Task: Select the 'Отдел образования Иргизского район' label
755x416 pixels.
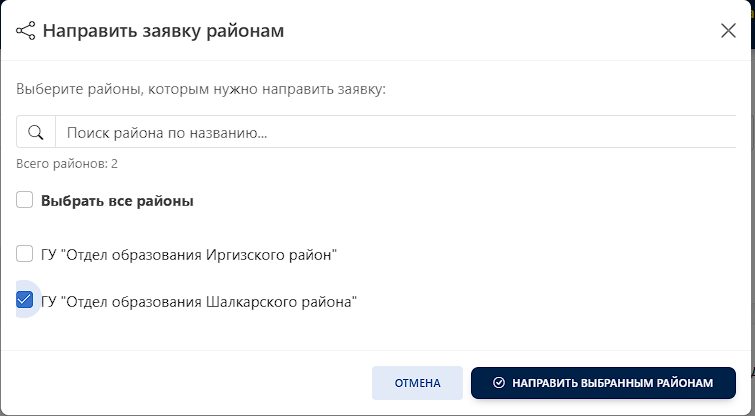Action: pos(189,255)
